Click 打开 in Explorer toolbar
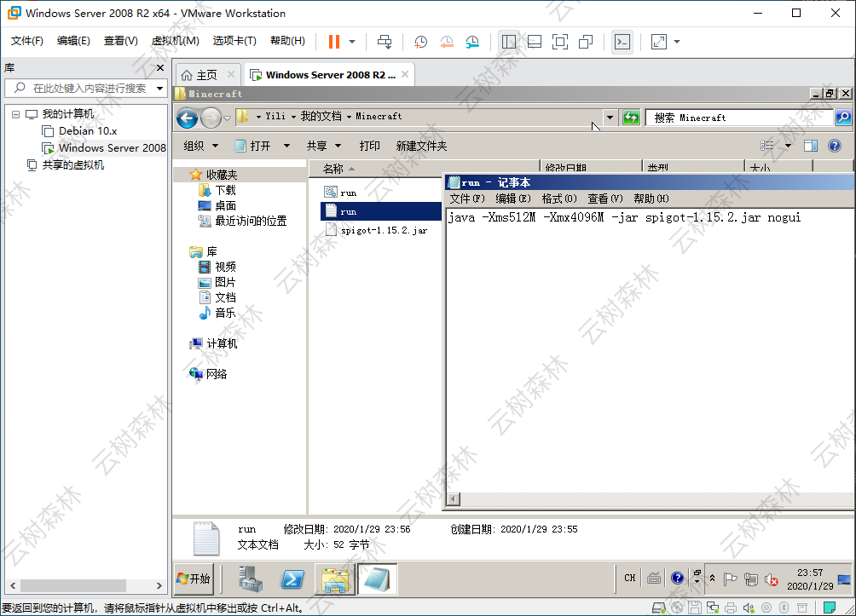This screenshot has height=616, width=856. (252, 146)
